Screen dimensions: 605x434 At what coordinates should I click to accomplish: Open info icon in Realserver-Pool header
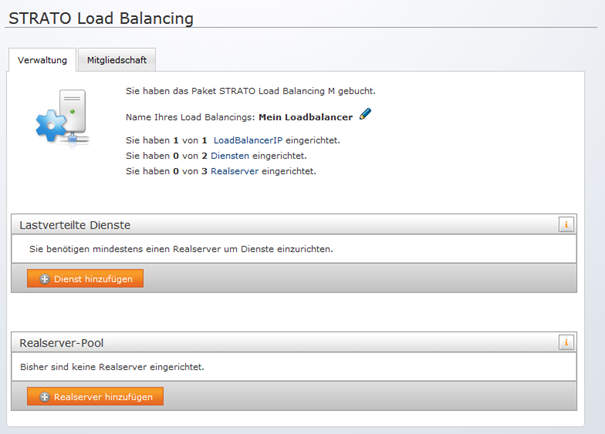[x=566, y=343]
